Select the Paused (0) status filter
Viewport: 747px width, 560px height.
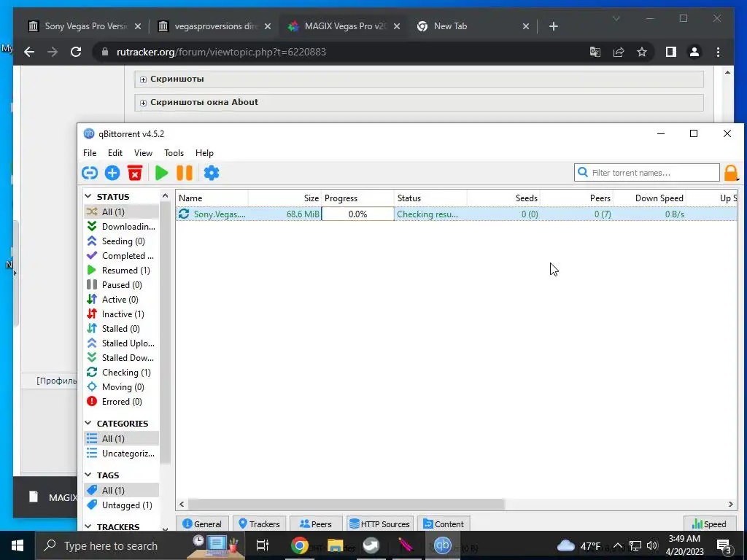pyautogui.click(x=122, y=285)
